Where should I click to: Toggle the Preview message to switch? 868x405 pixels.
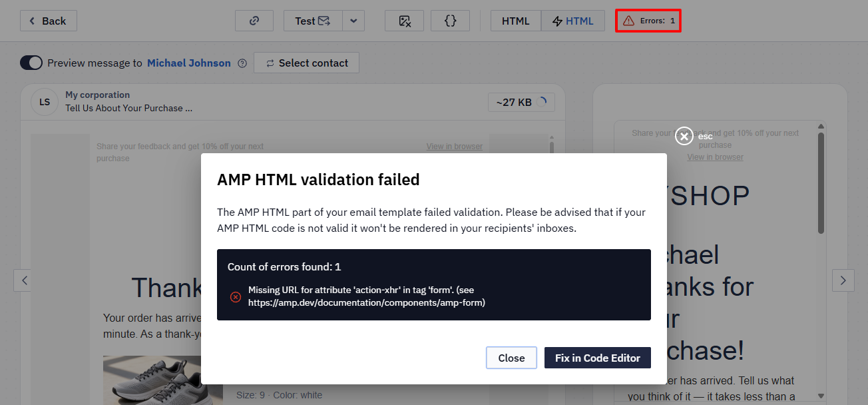coord(31,63)
